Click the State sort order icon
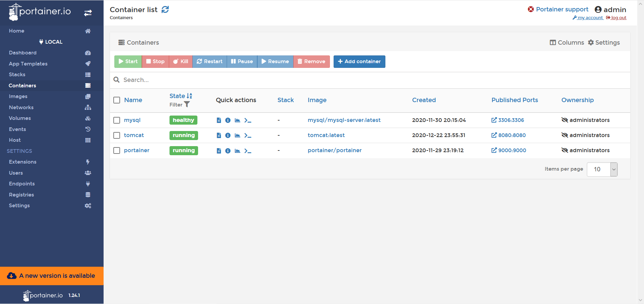 coord(189,96)
